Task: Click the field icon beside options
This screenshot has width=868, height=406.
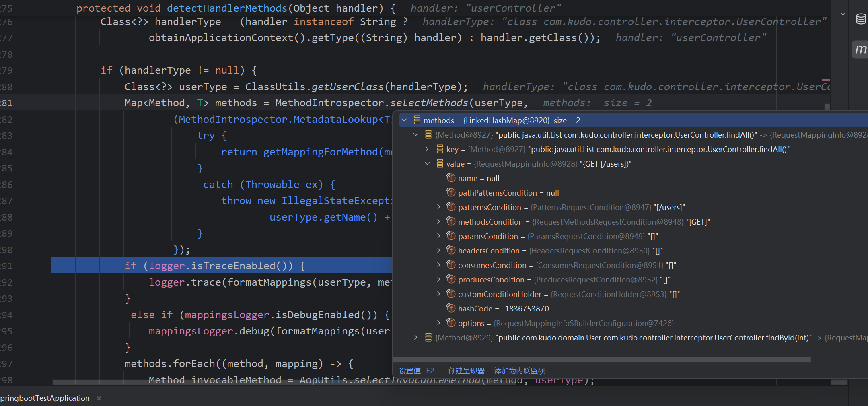Action: coord(451,323)
